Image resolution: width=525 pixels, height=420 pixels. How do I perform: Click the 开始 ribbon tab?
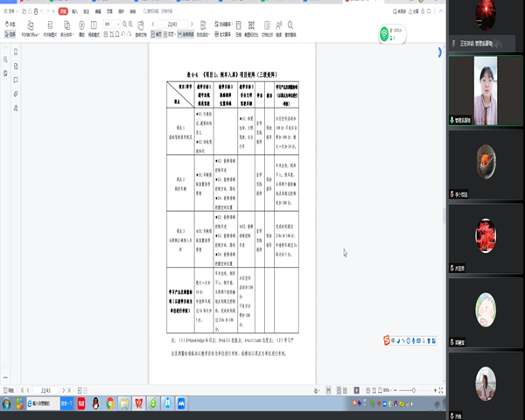[x=64, y=13]
